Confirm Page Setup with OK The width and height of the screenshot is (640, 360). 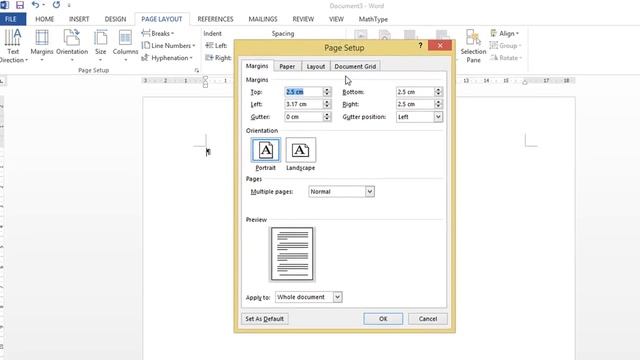click(x=383, y=319)
